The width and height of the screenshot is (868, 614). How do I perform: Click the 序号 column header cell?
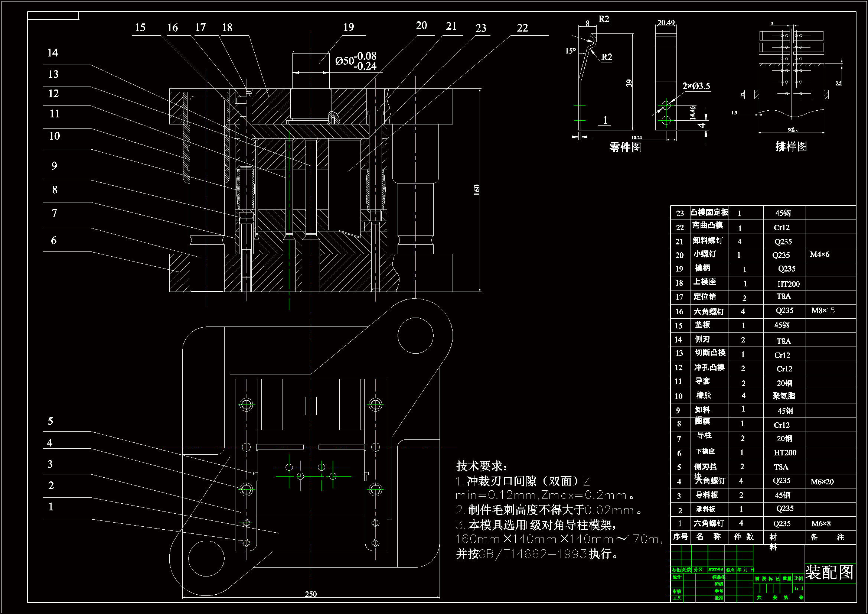coord(680,536)
